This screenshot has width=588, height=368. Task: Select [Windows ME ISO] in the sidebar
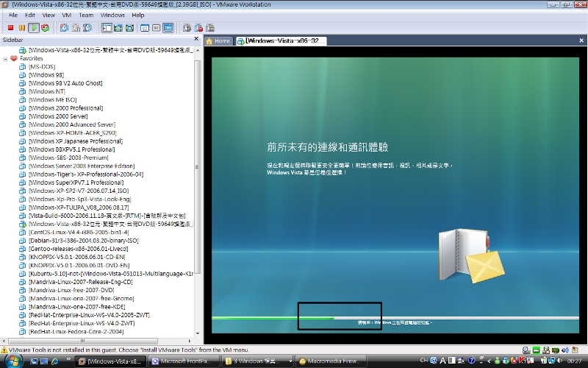pos(52,99)
